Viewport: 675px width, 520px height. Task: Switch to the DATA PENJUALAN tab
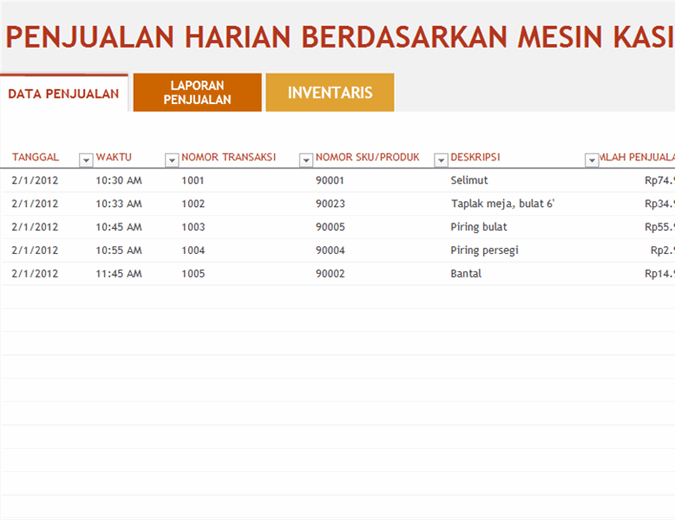click(x=64, y=93)
